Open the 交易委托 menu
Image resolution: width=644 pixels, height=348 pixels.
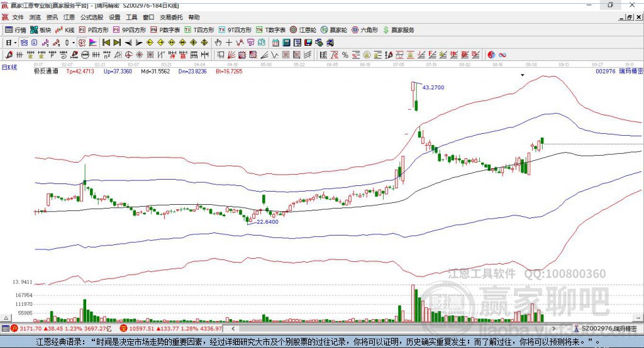[x=171, y=17]
